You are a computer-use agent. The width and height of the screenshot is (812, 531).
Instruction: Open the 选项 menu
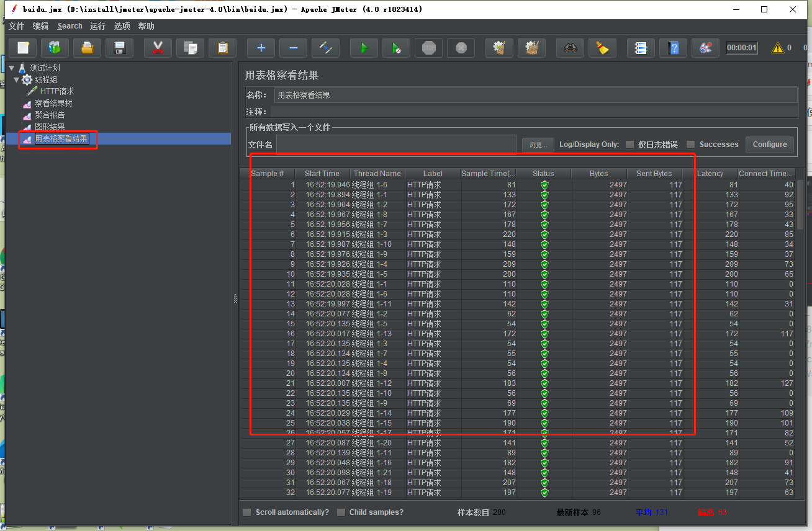(122, 26)
